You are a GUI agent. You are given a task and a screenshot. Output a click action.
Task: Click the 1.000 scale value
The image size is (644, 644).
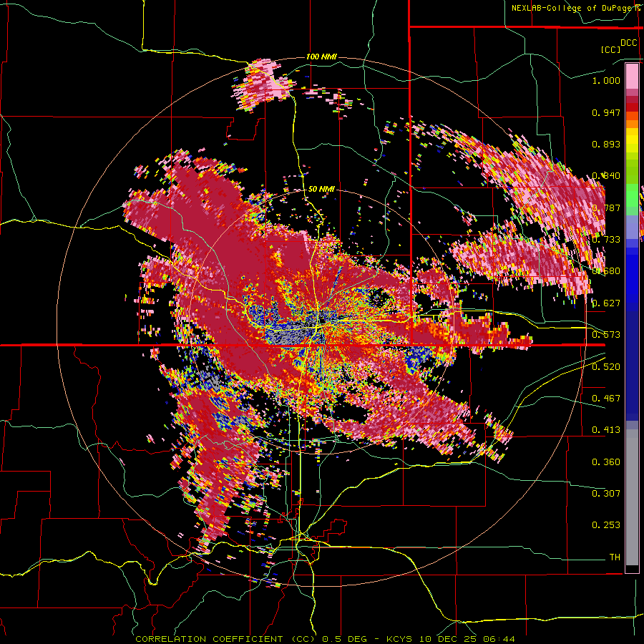pos(606,80)
